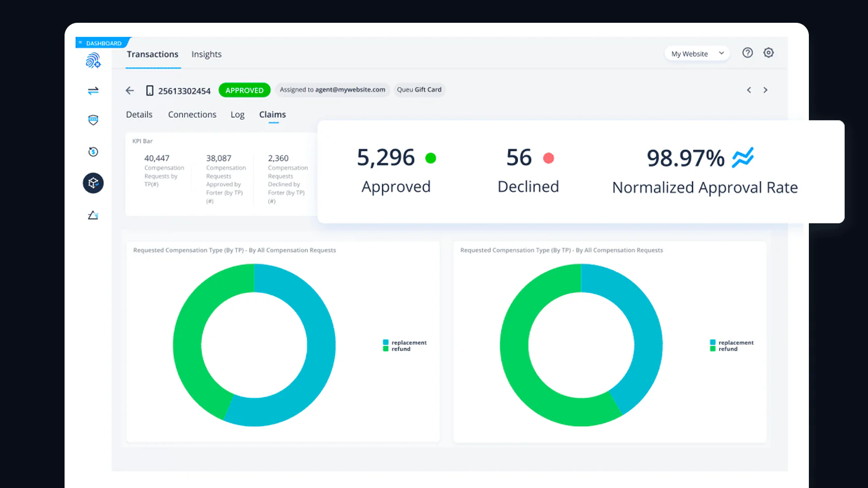Click the transaction ID 25613302454

click(184, 91)
